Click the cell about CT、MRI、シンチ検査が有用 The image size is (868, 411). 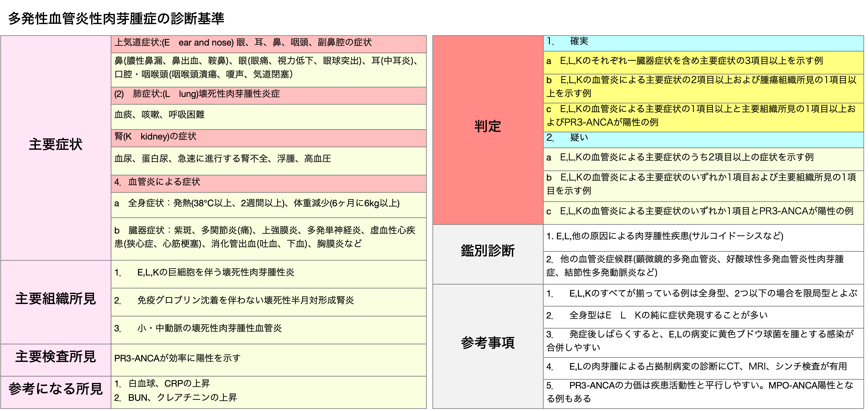tap(703, 368)
